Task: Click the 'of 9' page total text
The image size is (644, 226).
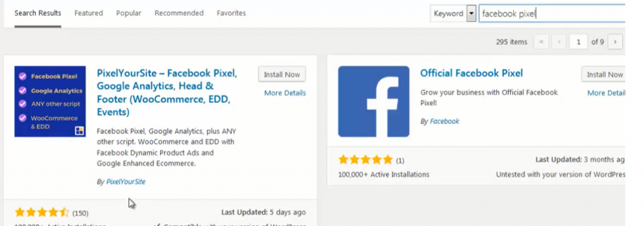Action: [597, 42]
